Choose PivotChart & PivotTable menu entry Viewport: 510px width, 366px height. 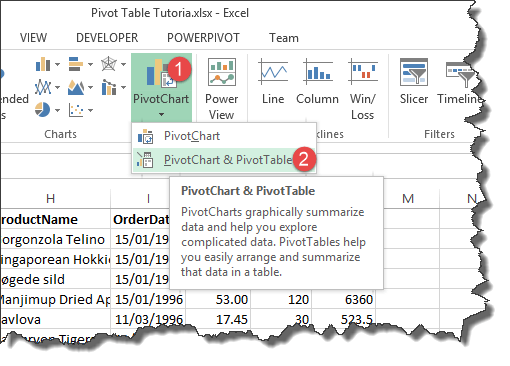224,160
